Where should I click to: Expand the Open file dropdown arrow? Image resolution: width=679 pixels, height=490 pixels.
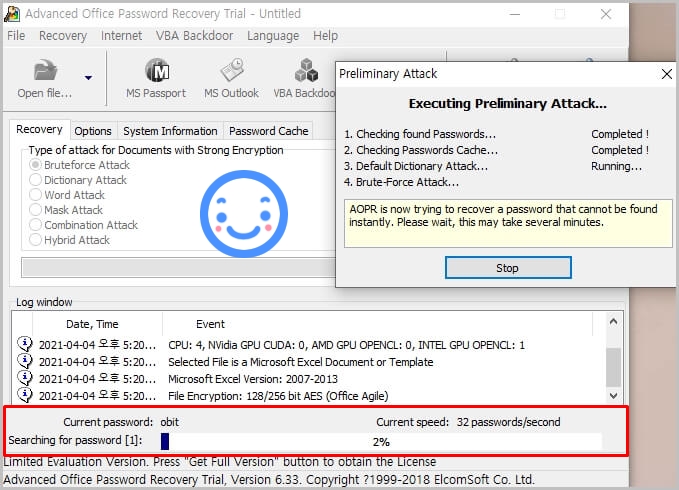click(x=88, y=78)
